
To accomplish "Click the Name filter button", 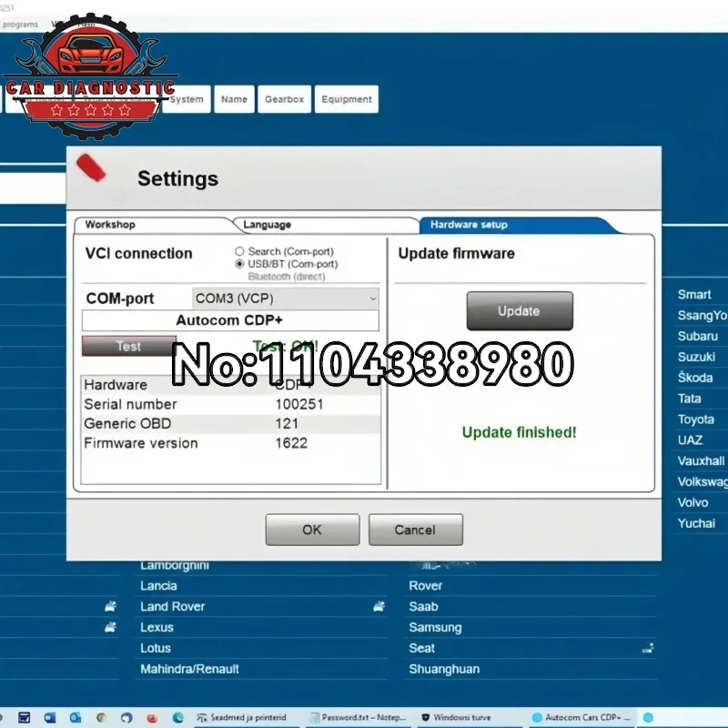I will pos(234,99).
